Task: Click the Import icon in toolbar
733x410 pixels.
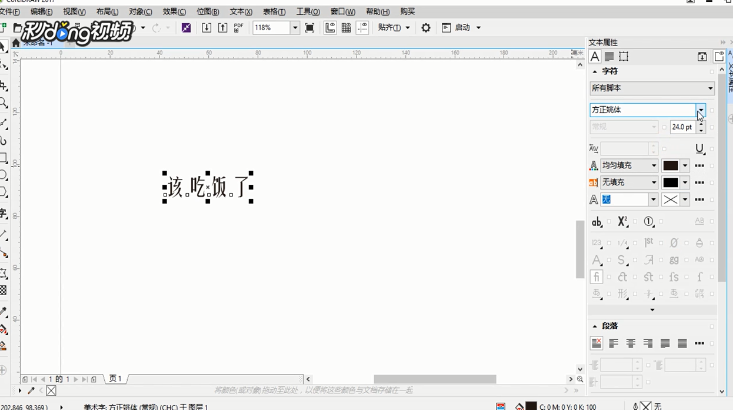Action: coord(206,28)
